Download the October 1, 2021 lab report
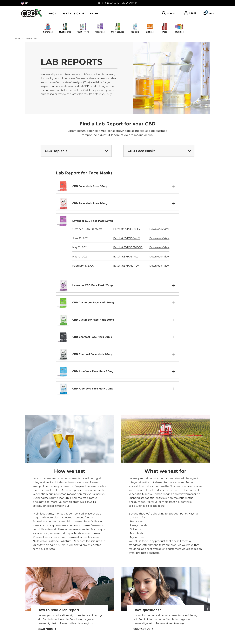Viewport: 235px width, 644px height. (x=159, y=229)
